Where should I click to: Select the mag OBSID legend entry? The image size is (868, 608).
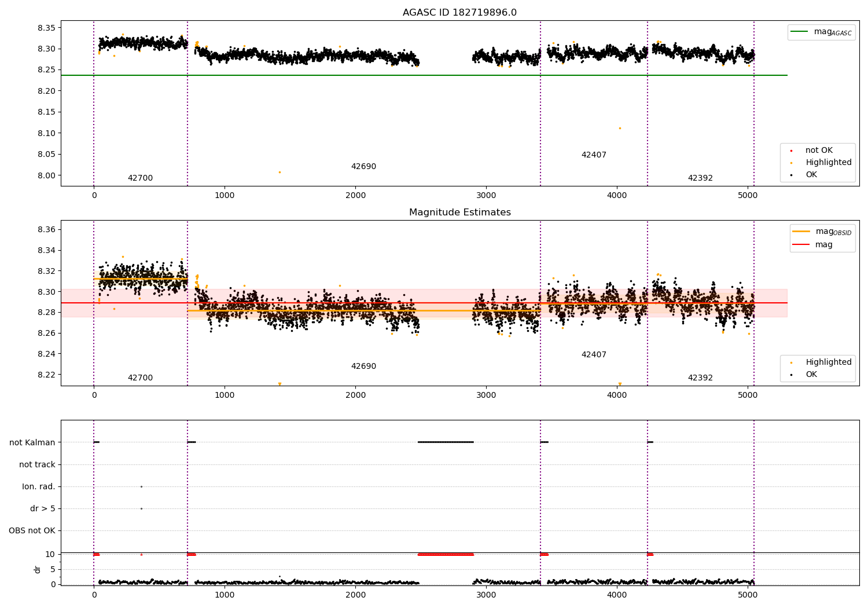pos(822,232)
